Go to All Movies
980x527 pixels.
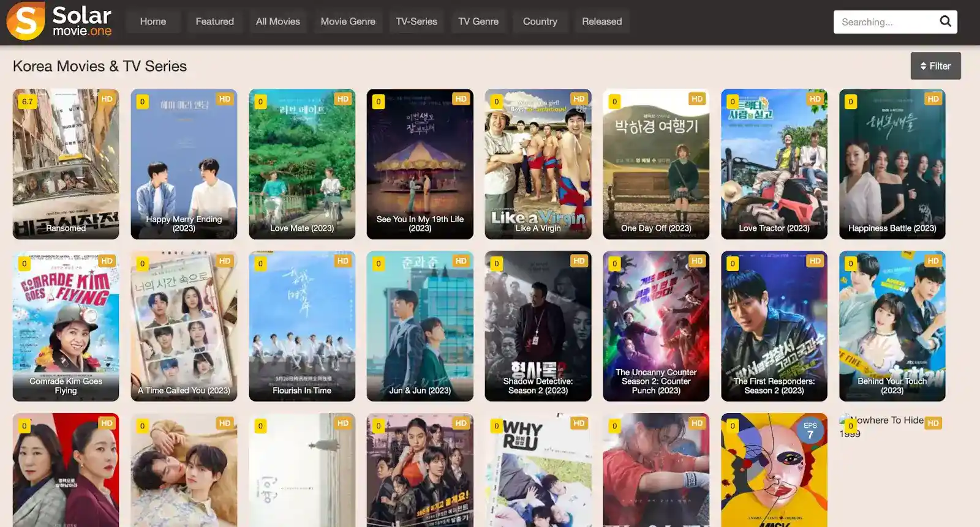[278, 21]
